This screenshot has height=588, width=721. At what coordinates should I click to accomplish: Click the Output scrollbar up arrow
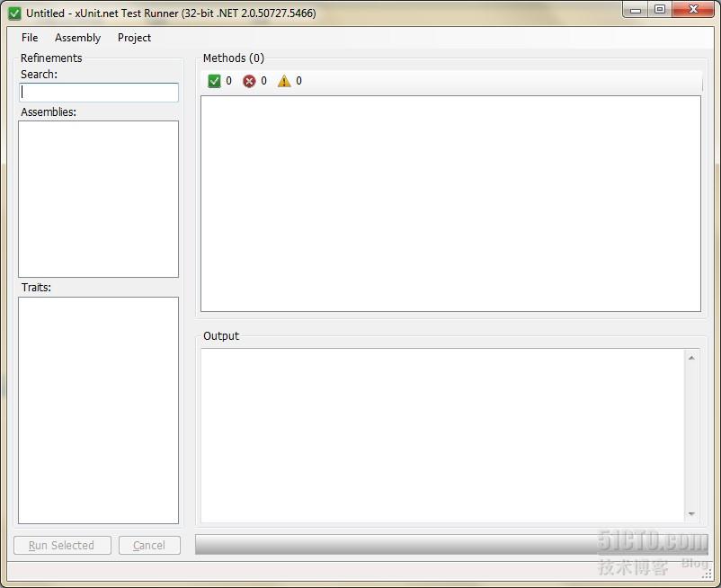(691, 358)
